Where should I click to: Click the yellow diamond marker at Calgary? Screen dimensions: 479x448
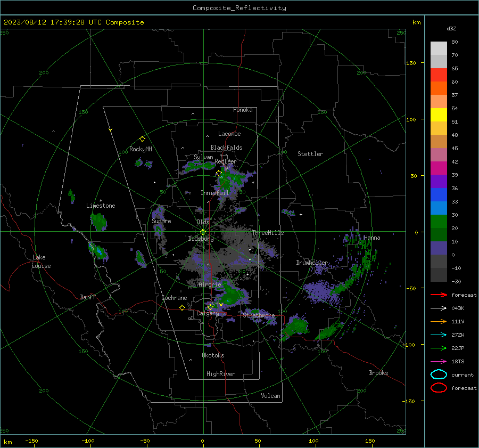(210, 307)
